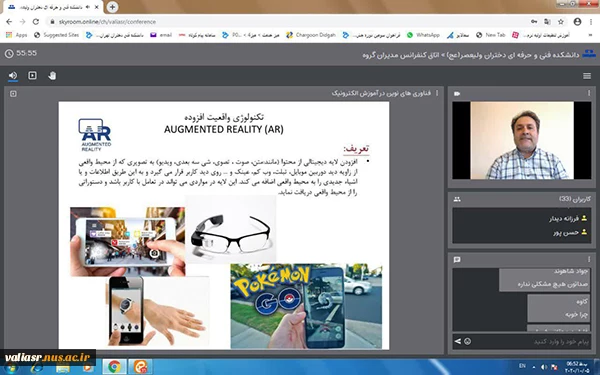
Task: Open the WhatsApp bookmark
Action: [423, 35]
